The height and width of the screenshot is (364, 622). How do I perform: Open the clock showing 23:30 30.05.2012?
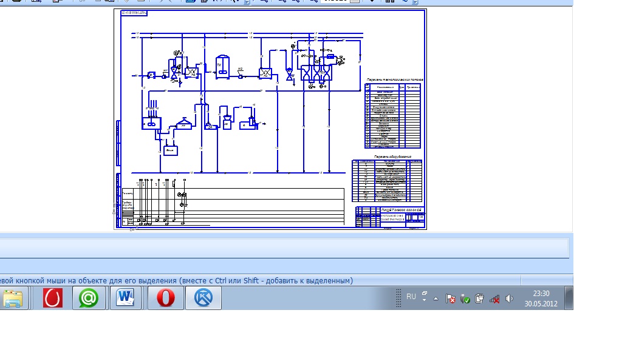[541, 298]
